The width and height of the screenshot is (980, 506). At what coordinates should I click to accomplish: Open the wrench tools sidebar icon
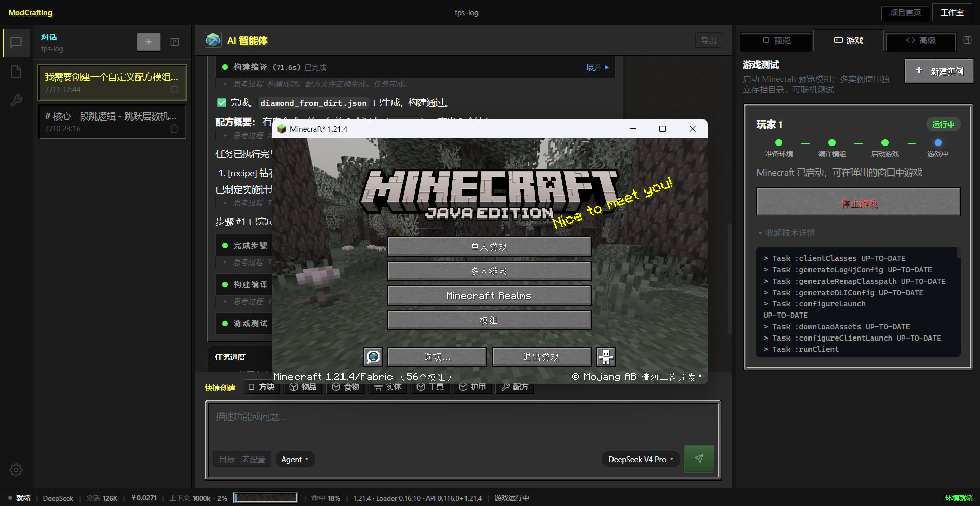[16, 101]
